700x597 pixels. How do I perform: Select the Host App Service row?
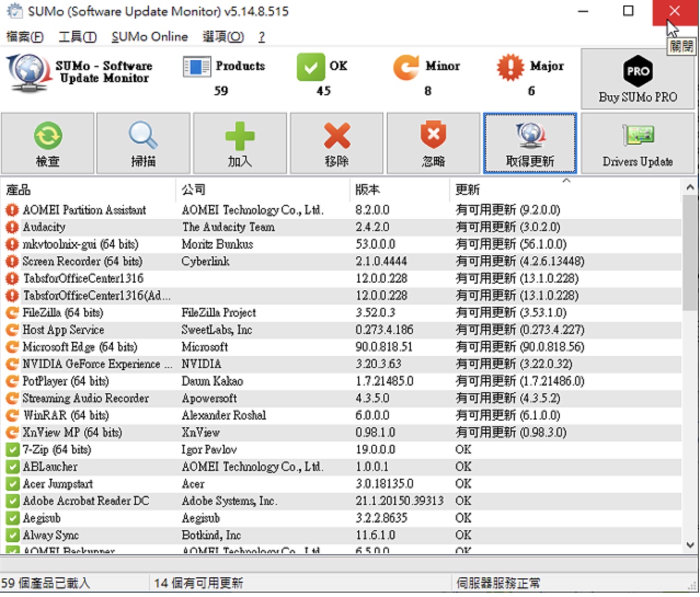point(341,330)
